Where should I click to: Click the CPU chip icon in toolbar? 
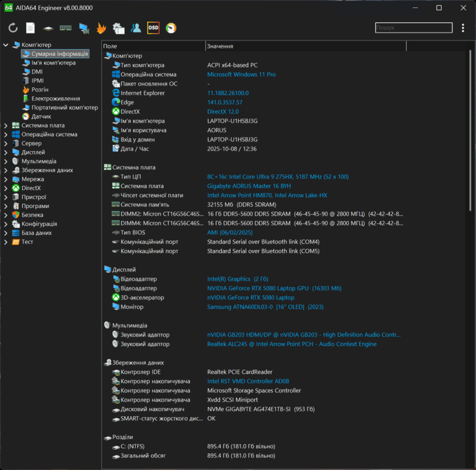coord(48,28)
